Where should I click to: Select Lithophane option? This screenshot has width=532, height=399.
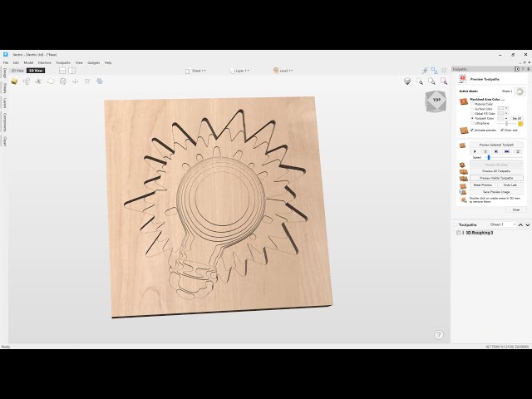472,123
